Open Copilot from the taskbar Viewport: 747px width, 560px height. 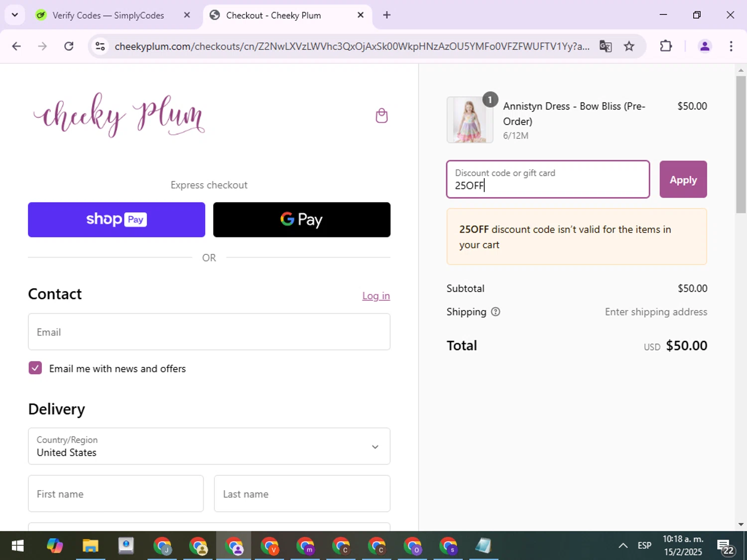(55, 546)
